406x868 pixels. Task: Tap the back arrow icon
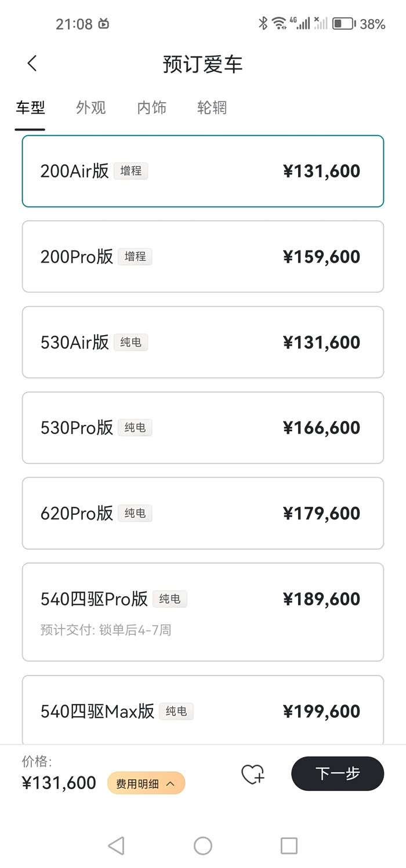coord(32,63)
